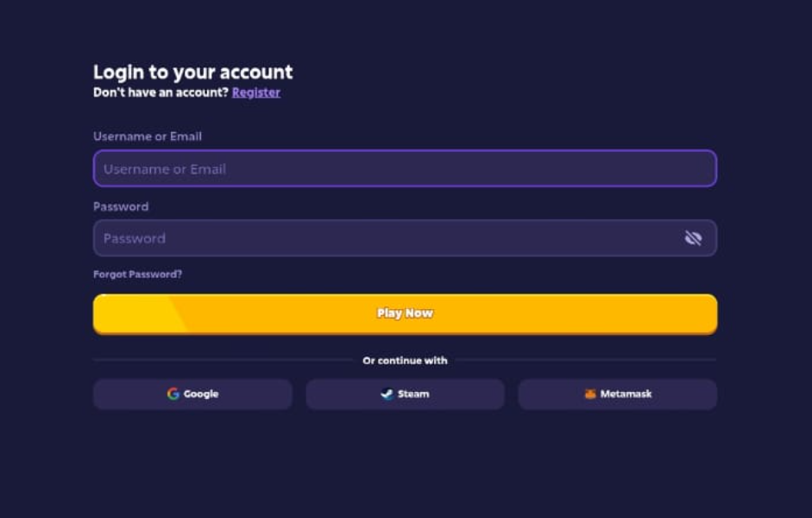Click the Metamask fox icon

[590, 394]
